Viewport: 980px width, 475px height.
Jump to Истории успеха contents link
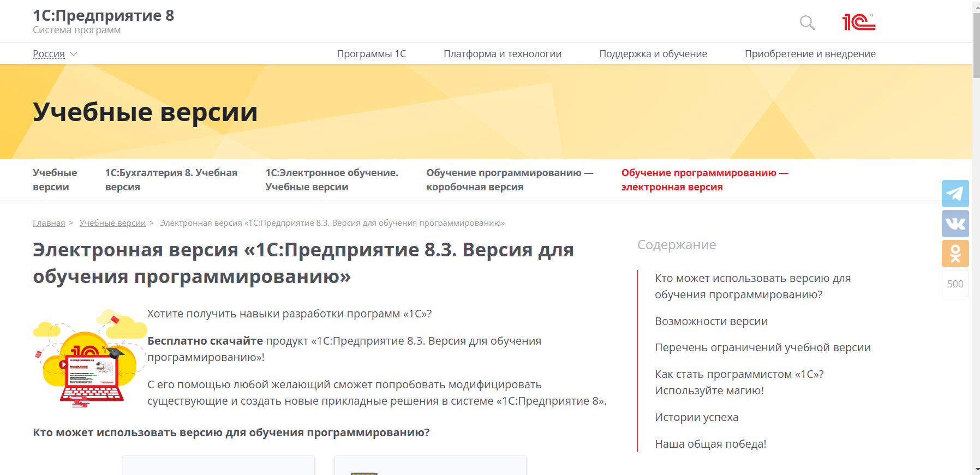point(696,417)
